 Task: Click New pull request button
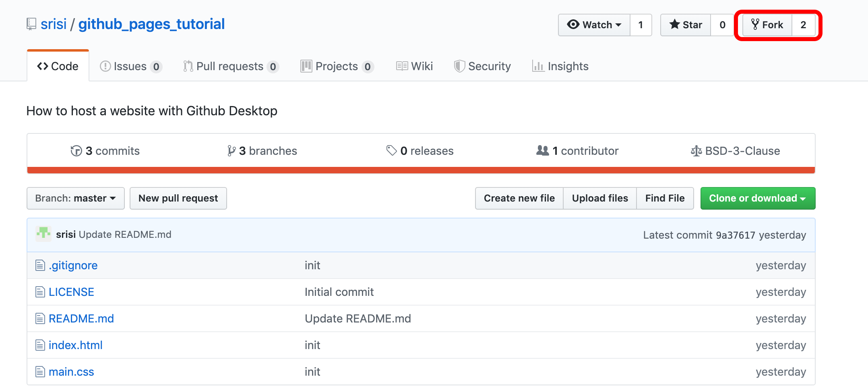coord(178,198)
